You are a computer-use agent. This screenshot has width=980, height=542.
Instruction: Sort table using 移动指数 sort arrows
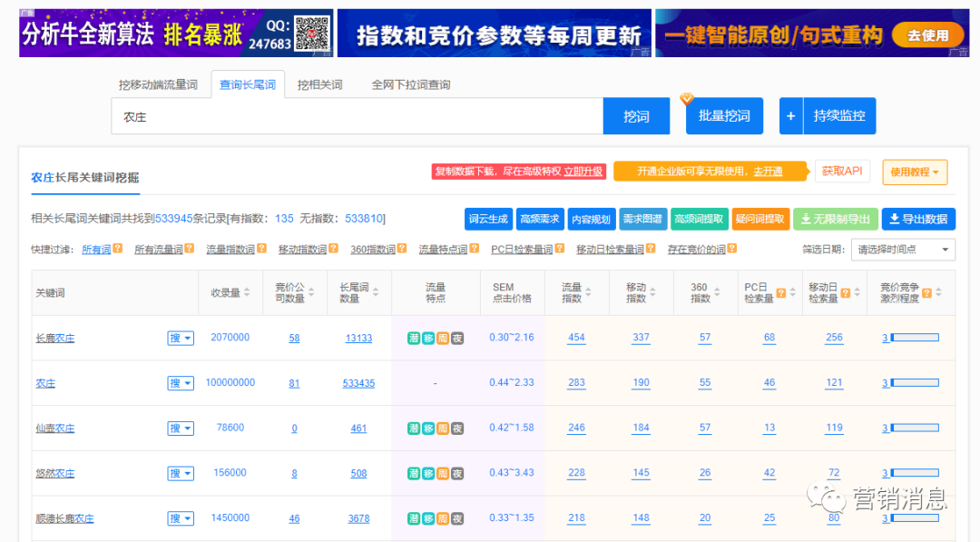[x=652, y=292]
